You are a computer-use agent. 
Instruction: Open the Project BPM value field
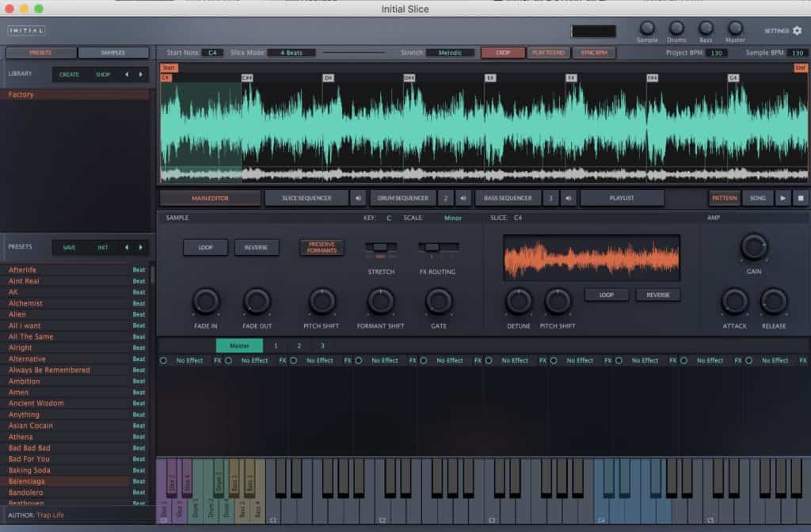point(716,53)
